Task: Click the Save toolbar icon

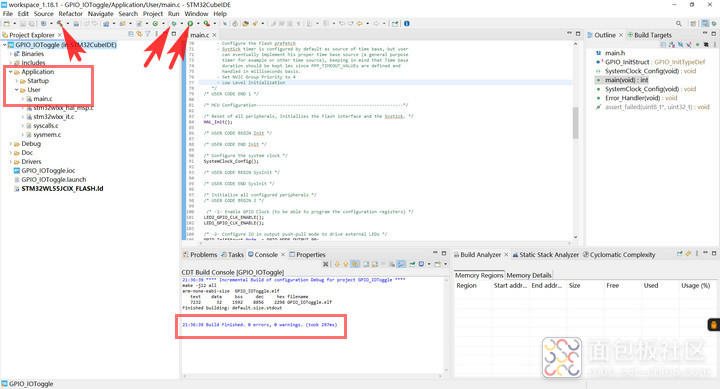Action: point(23,23)
